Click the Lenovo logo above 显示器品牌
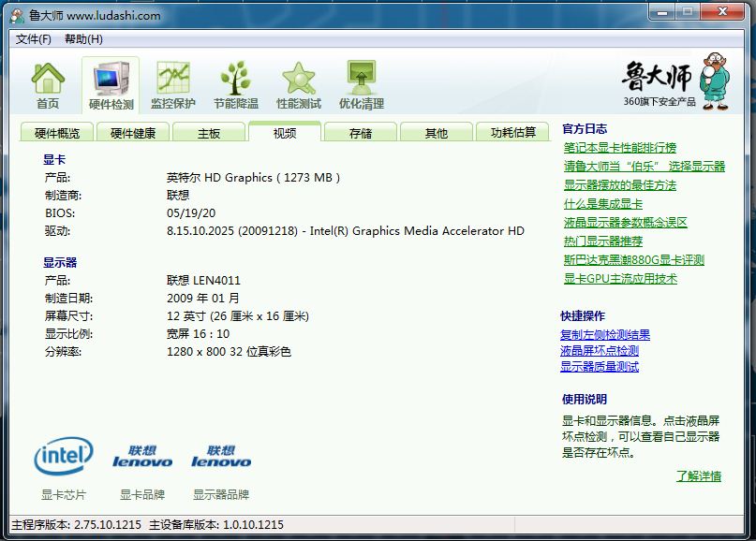This screenshot has width=756, height=541. (221, 456)
